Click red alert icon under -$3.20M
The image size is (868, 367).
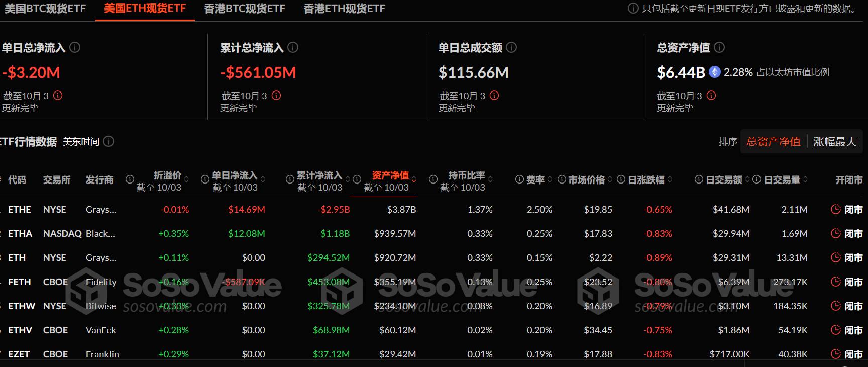click(x=58, y=96)
